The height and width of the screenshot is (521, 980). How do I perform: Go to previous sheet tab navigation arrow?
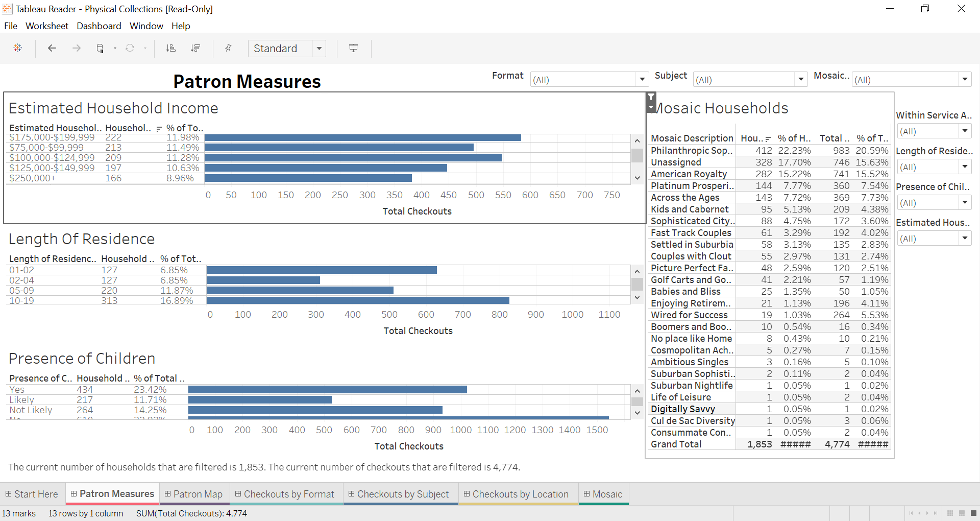(919, 513)
